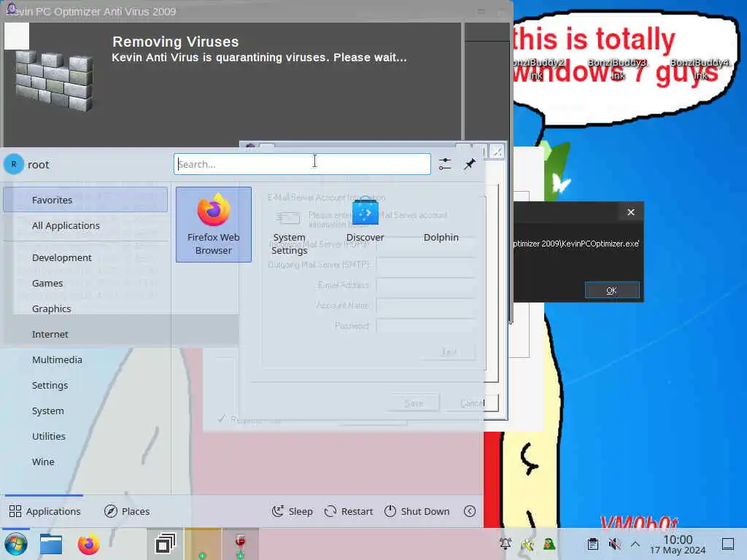747x560 pixels.
Task: Open System Settings from favorites
Action: pos(289,225)
